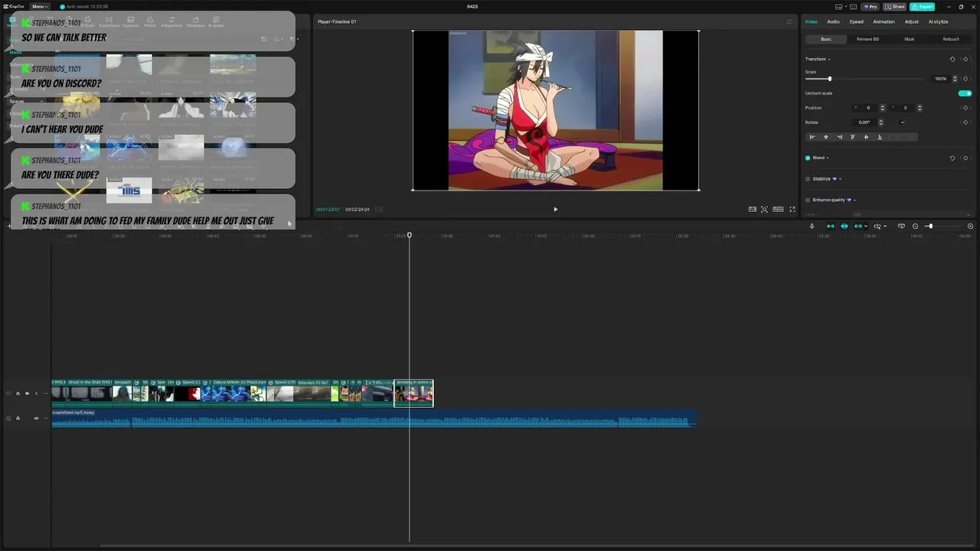Collapse the Transform section
The width and height of the screenshot is (980, 551).
(x=829, y=59)
